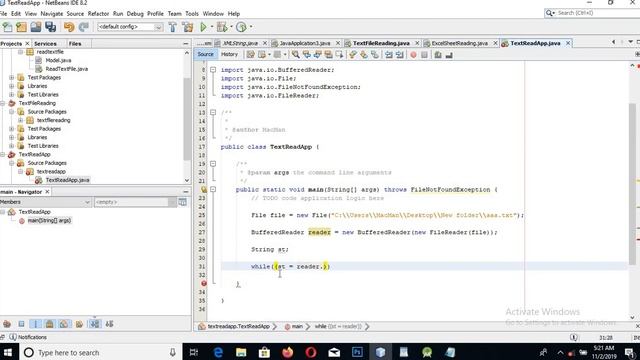Toggle Show Inner Classes filter in Navigator
Viewport: 640px width, 360px height.
tap(64, 324)
